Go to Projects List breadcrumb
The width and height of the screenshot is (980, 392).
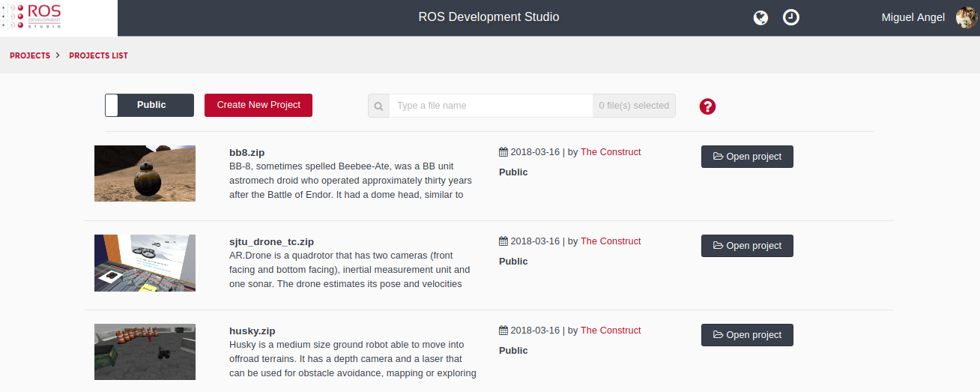[x=98, y=55]
